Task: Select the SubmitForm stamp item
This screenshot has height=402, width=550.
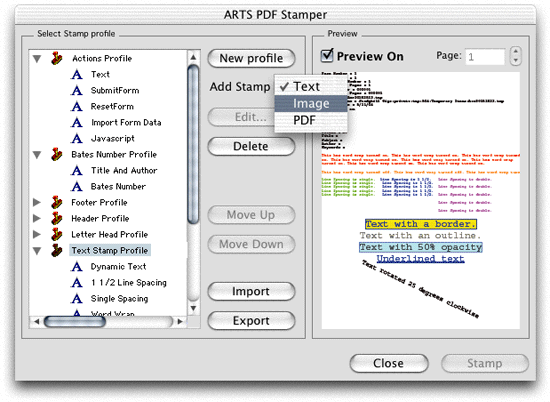Action: (115, 91)
